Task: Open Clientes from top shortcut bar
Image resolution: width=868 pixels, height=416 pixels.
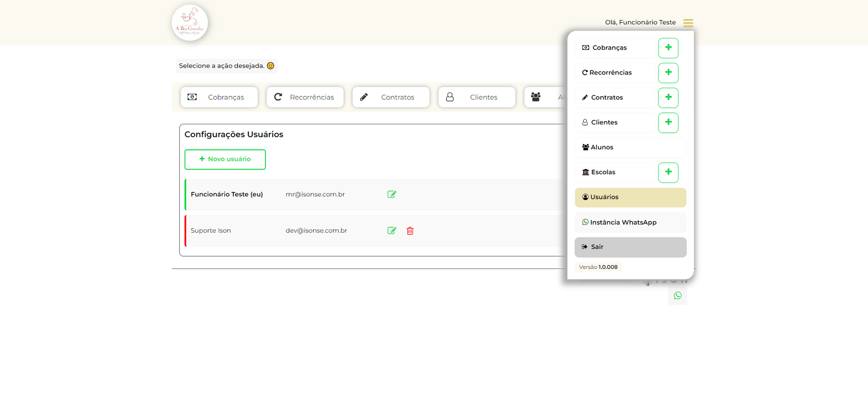Action: [477, 97]
